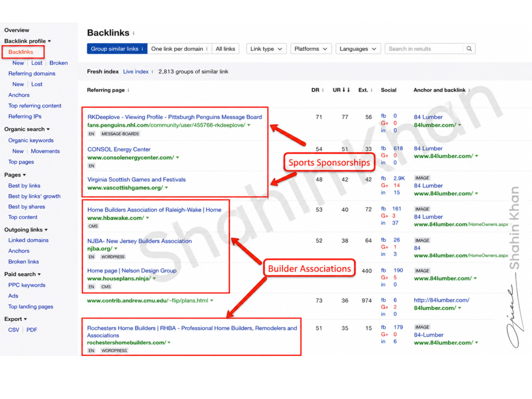Image resolution: width=532 pixels, height=399 pixels.
Task: Click the search magnifier icon
Action: 469,48
